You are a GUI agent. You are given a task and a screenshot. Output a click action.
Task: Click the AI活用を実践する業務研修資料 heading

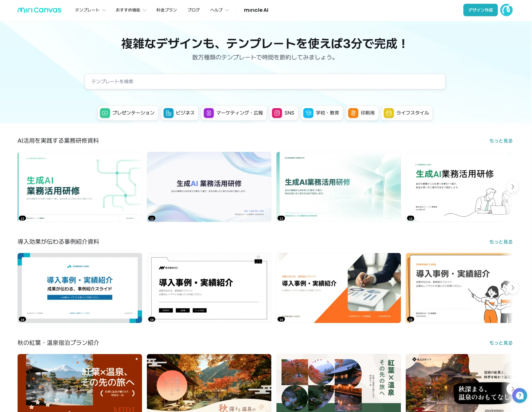[58, 141]
